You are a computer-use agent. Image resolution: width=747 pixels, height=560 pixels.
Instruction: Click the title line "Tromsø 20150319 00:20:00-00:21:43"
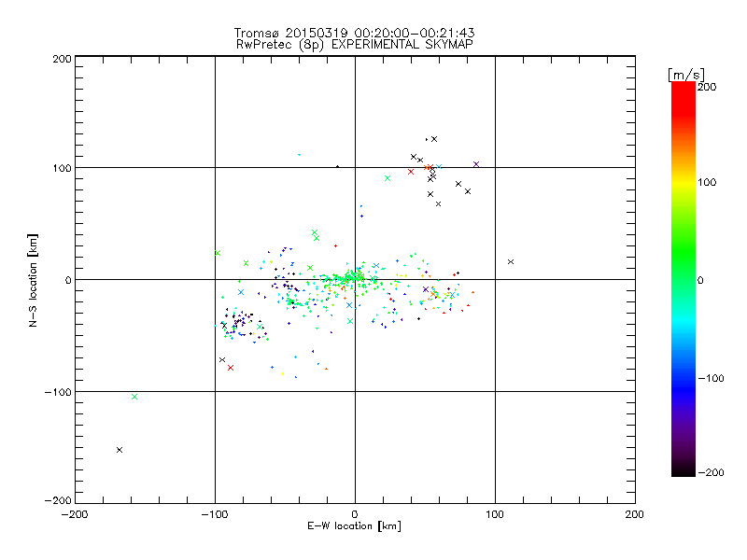354,33
